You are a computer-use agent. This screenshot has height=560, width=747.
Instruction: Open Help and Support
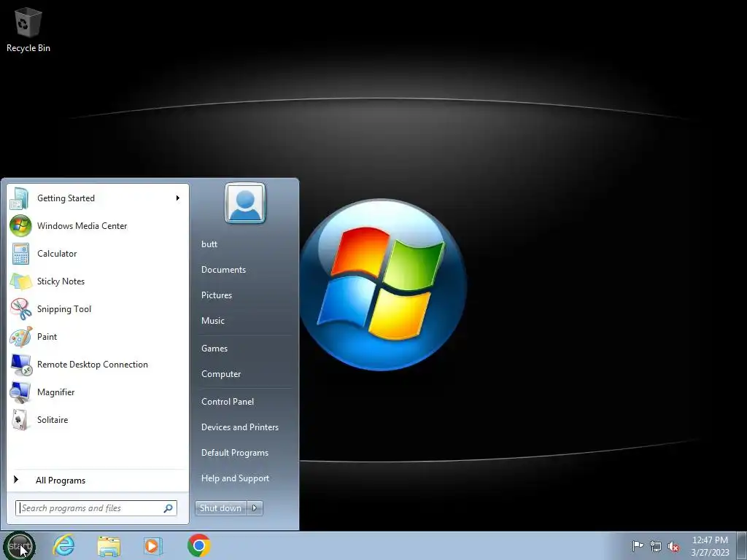[x=236, y=478]
